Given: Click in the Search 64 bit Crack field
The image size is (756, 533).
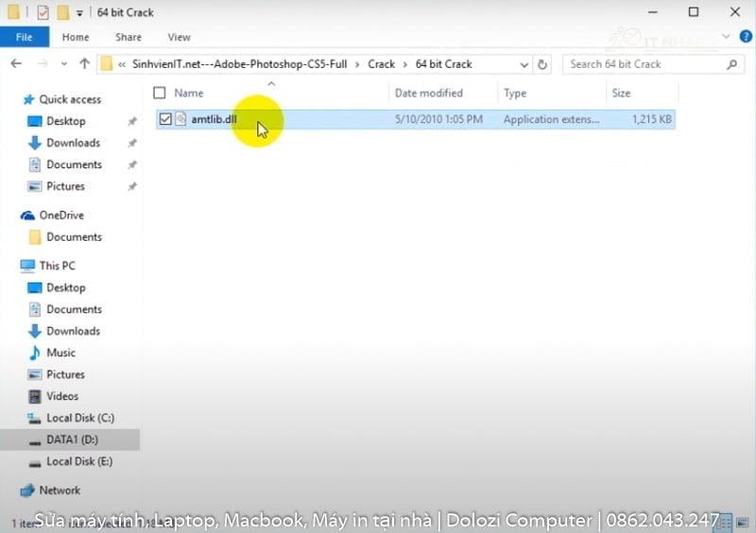Looking at the screenshot, I should [643, 64].
